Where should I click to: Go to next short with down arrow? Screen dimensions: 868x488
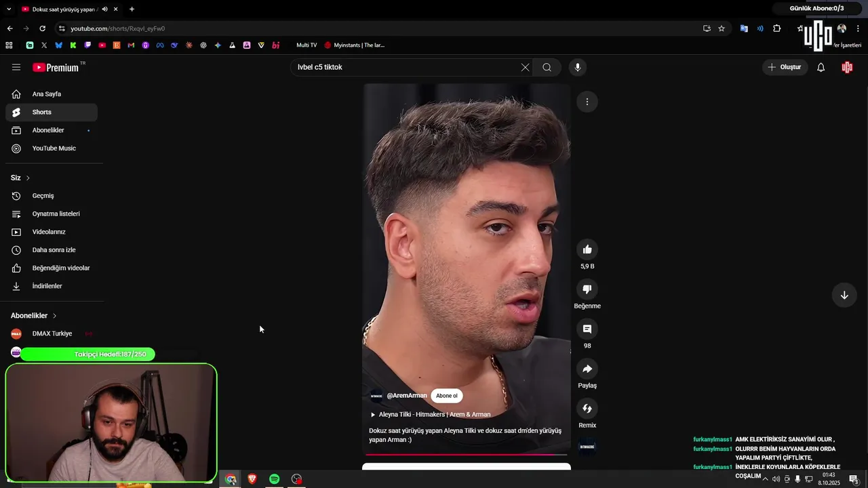click(844, 295)
